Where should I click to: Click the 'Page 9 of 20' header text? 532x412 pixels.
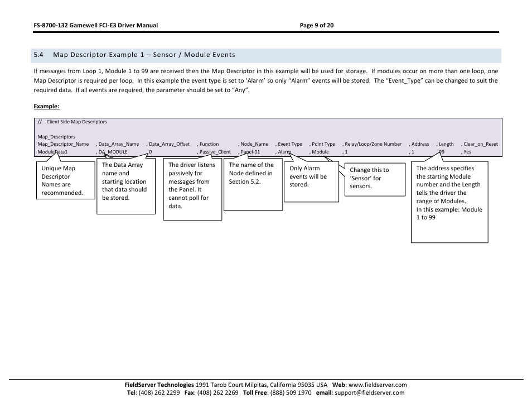coord(317,25)
